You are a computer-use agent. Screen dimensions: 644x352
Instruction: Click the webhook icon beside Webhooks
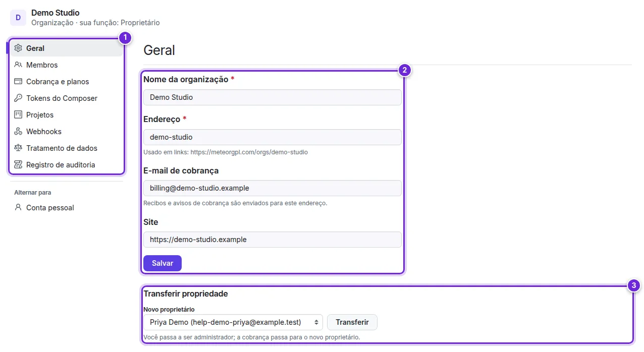coord(18,132)
